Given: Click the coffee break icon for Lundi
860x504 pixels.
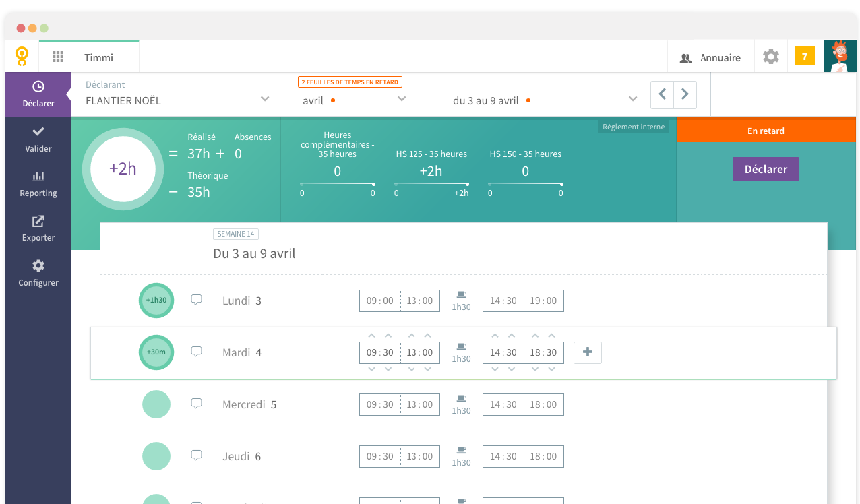Looking at the screenshot, I should pos(462,295).
